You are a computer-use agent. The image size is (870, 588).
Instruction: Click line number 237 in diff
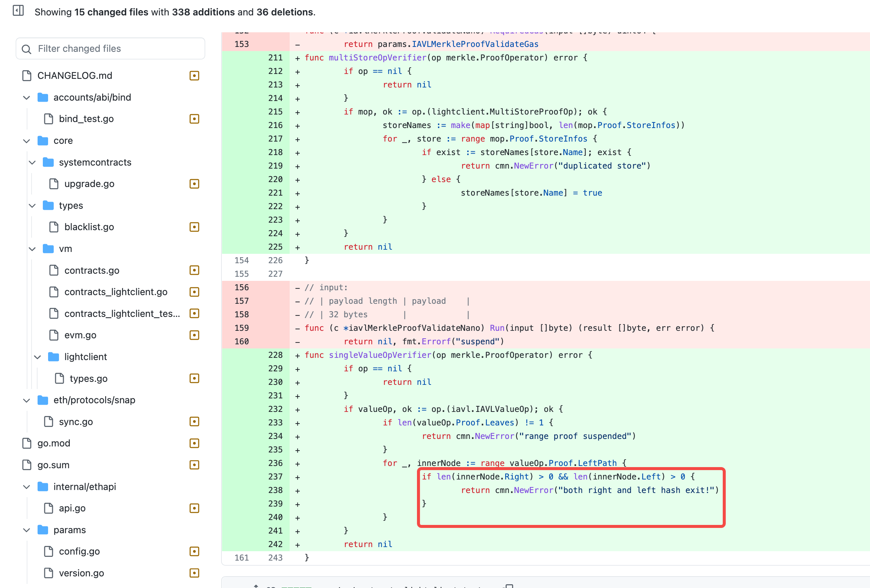pos(275,476)
